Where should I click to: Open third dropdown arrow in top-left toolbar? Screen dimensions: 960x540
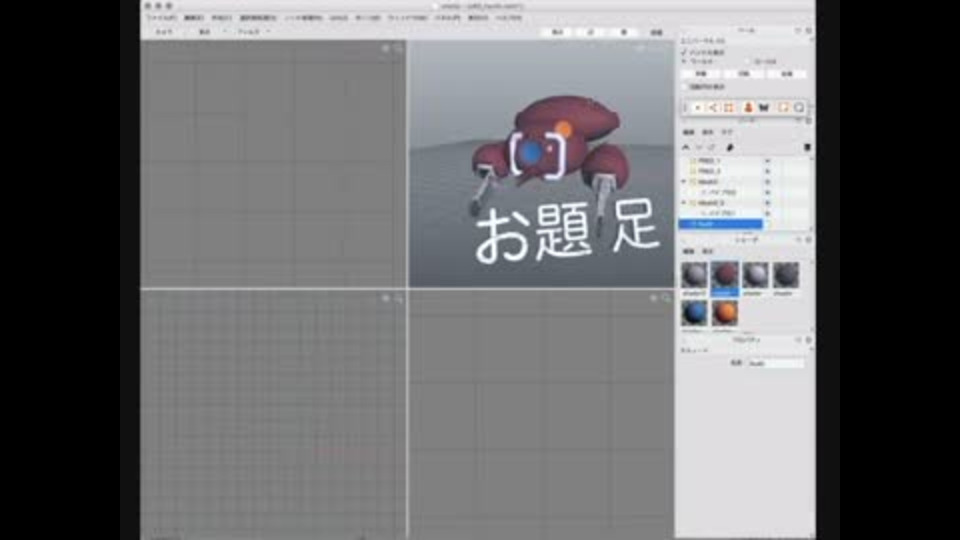(268, 32)
